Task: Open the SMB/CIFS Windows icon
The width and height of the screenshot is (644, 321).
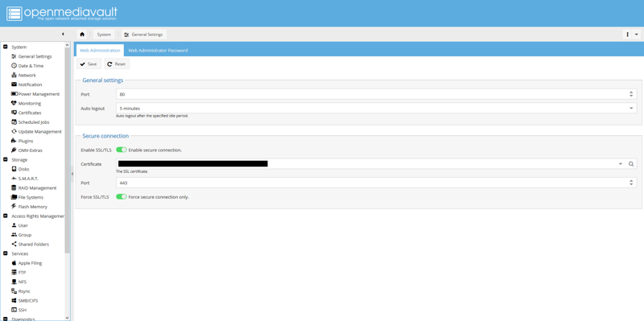Action: [x=14, y=301]
